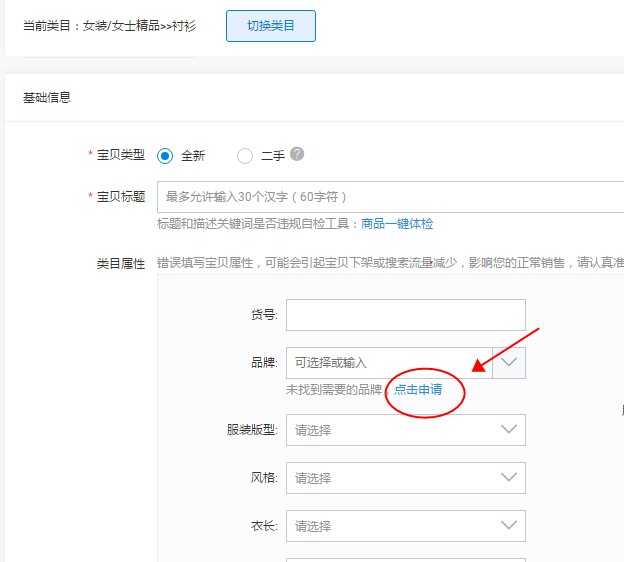This screenshot has width=624, height=562.
Task: Click the 未找到需要的品牌 hint text
Action: coord(334,389)
